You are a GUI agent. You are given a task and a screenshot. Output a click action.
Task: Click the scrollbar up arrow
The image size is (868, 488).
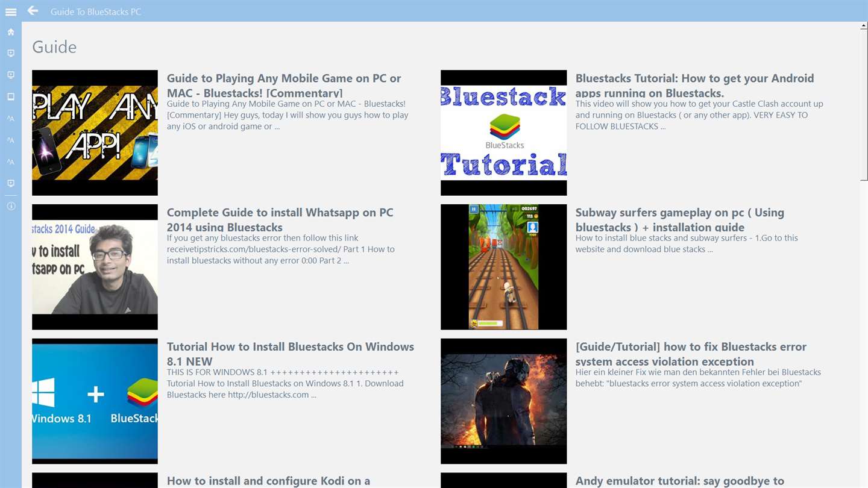[x=864, y=26]
